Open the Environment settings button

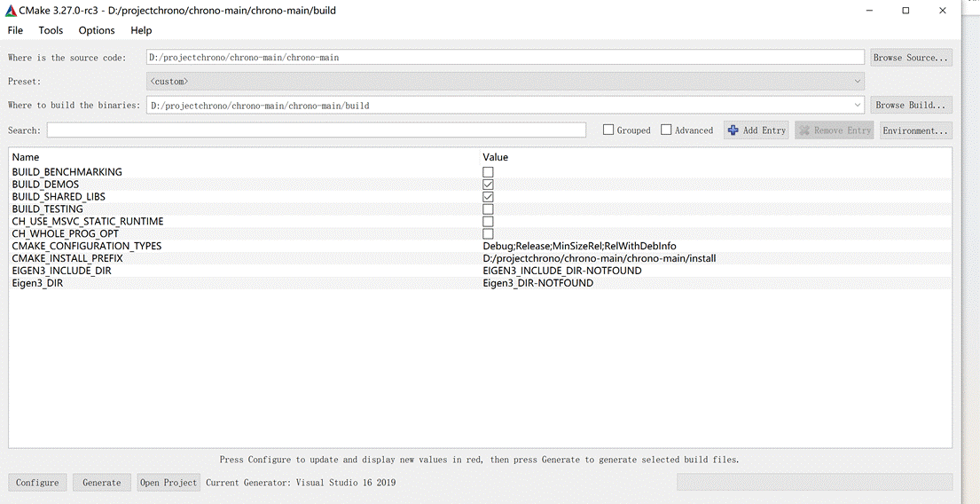click(915, 130)
